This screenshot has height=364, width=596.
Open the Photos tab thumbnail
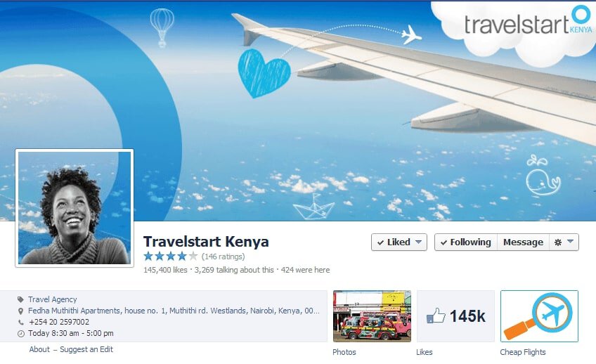[372, 316]
